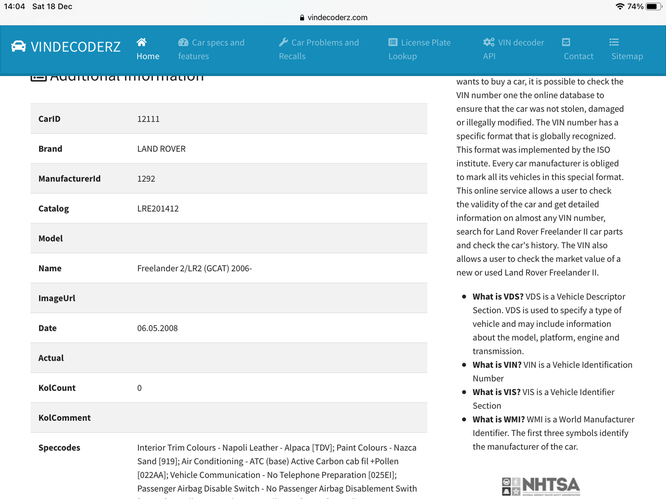Click the Home house icon

pyautogui.click(x=141, y=42)
